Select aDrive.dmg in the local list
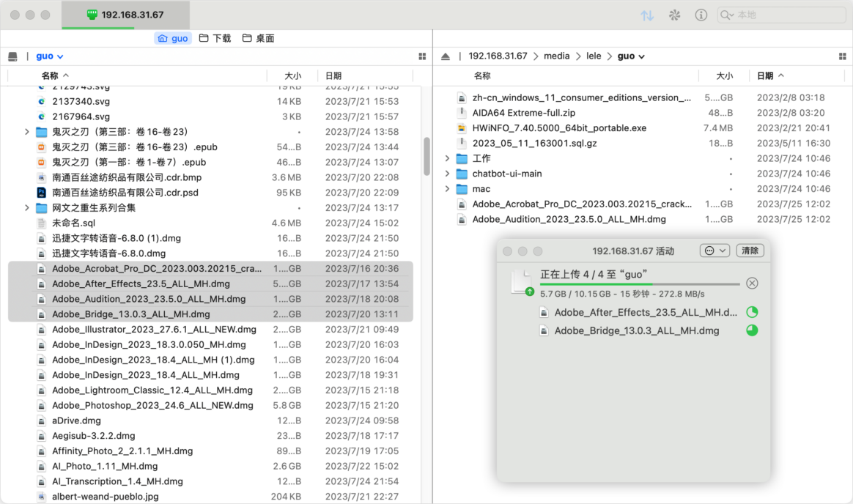 click(x=210, y=420)
